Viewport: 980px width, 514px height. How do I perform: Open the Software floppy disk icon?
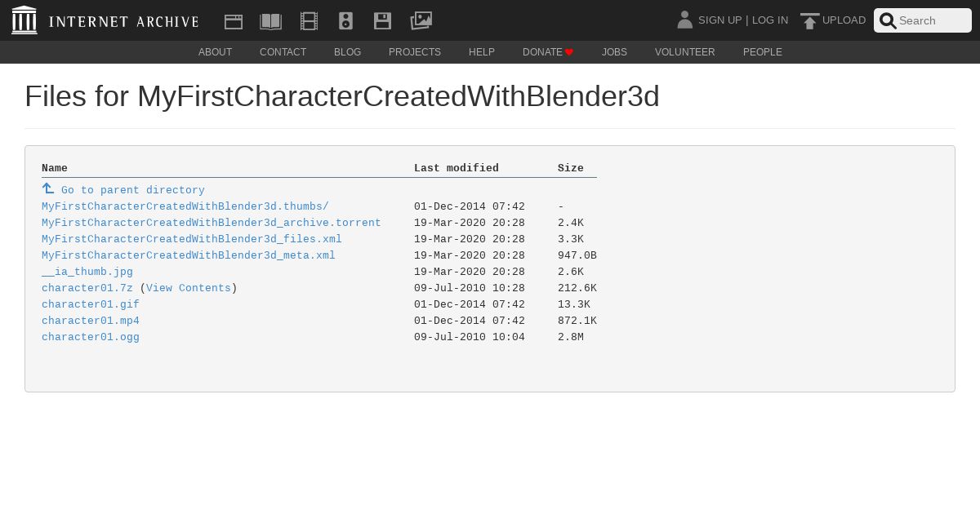pyautogui.click(x=382, y=21)
